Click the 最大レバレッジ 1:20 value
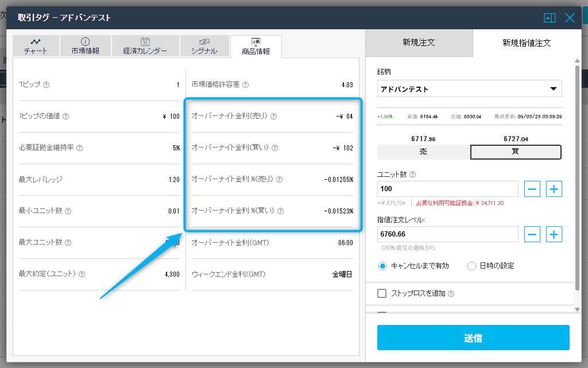Viewport: 588px width, 368px height. point(174,180)
